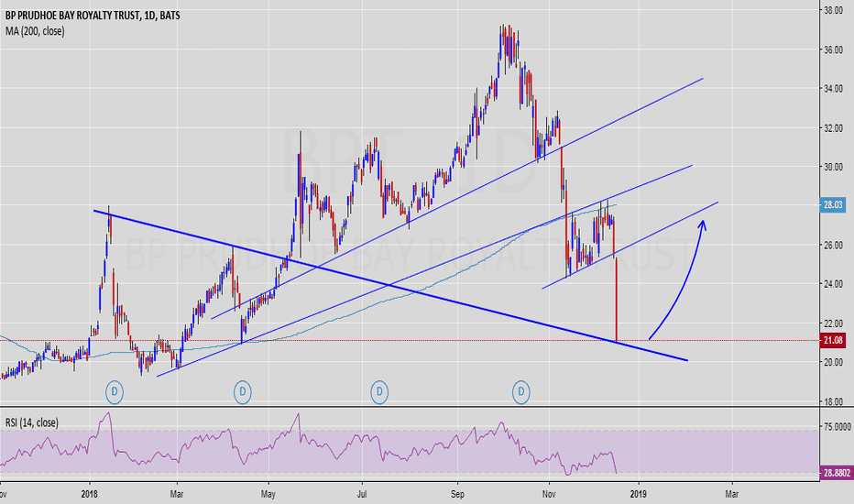Image resolution: width=854 pixels, height=504 pixels.
Task: Click the Nov label near 2019
Action: 549,494
